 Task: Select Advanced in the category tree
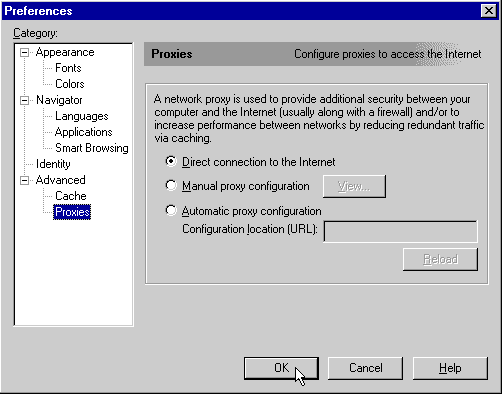point(60,180)
